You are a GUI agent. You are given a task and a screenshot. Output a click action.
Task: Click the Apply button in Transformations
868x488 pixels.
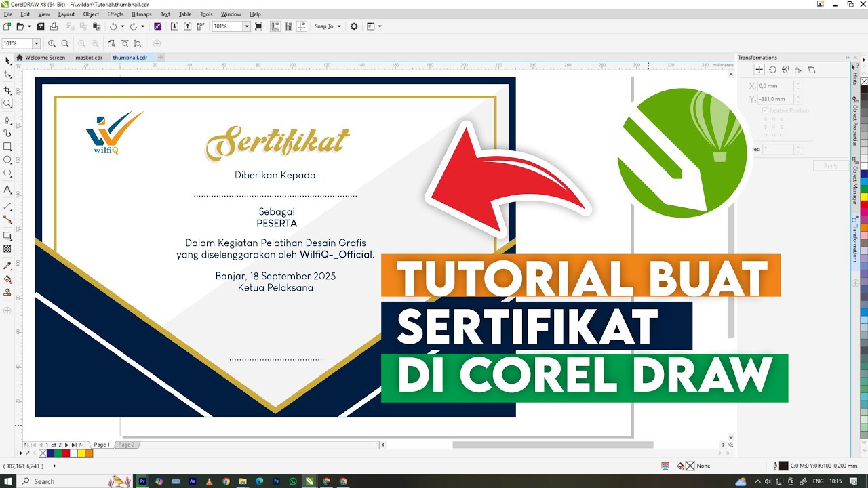tap(831, 165)
